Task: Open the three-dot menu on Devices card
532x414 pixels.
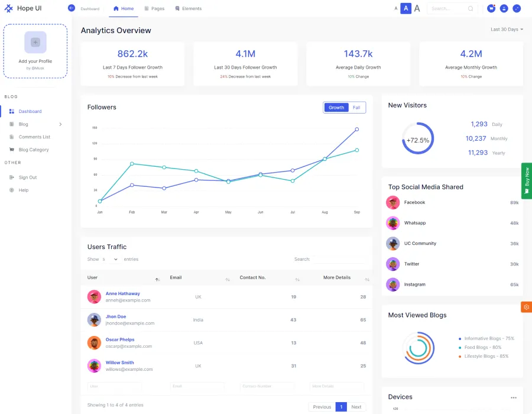Action: pyautogui.click(x=514, y=397)
